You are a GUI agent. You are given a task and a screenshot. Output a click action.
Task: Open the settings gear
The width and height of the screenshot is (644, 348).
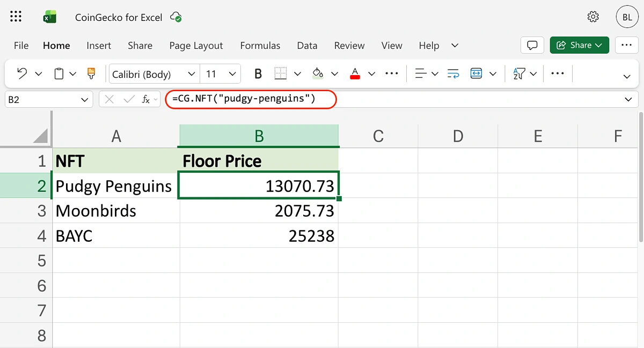tap(593, 17)
